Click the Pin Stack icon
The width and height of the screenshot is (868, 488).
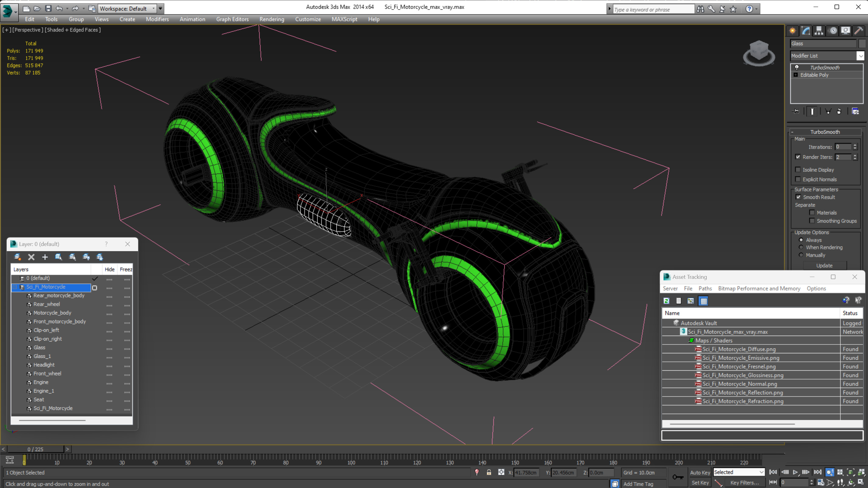796,111
